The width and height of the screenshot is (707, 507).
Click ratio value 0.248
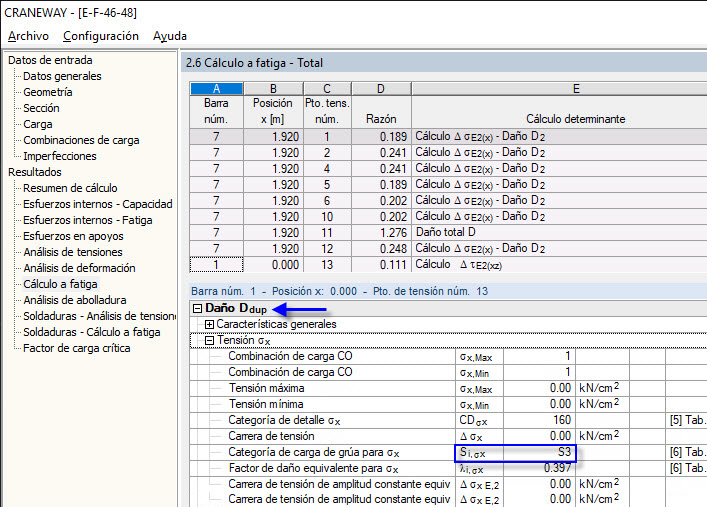[x=381, y=249]
